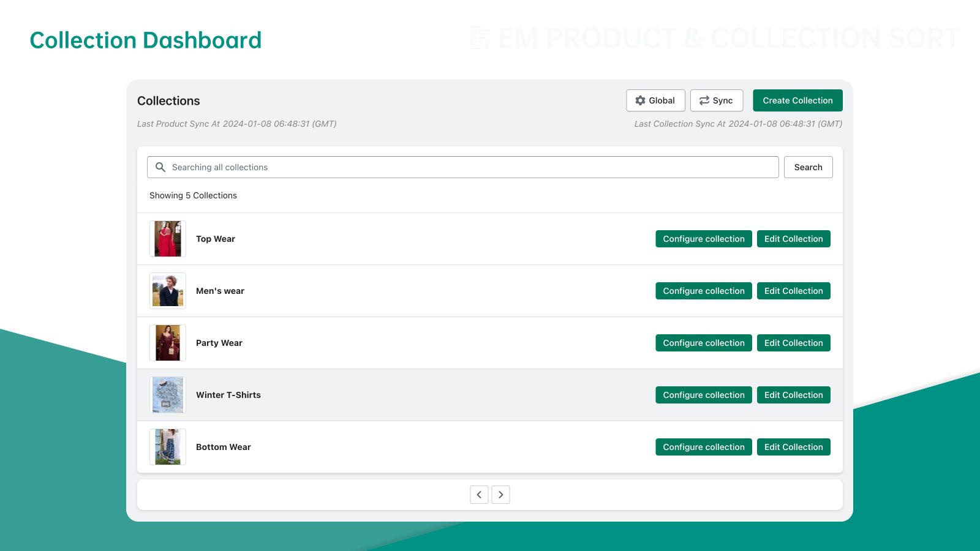
Task: Open Configure collection for Winter T-Shirts
Action: click(x=703, y=395)
